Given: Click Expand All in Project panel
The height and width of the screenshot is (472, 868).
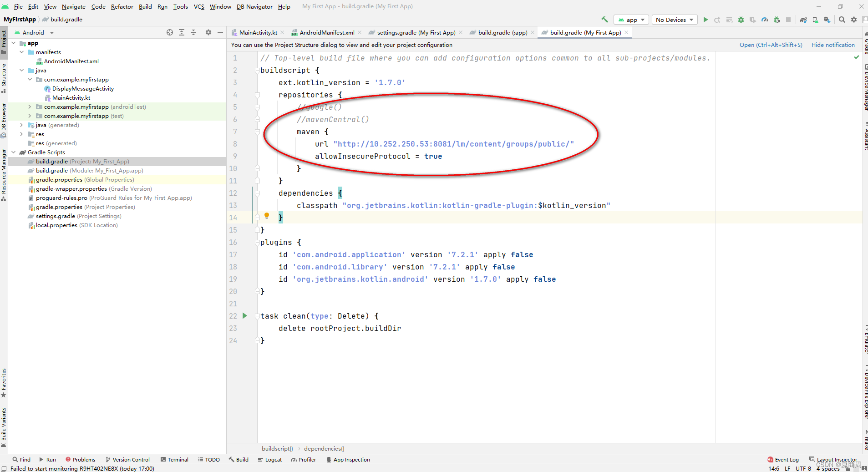Looking at the screenshot, I should point(182,32).
